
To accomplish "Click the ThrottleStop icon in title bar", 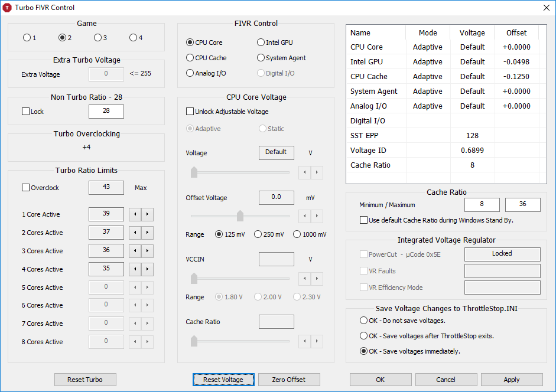I will tap(7, 7).
